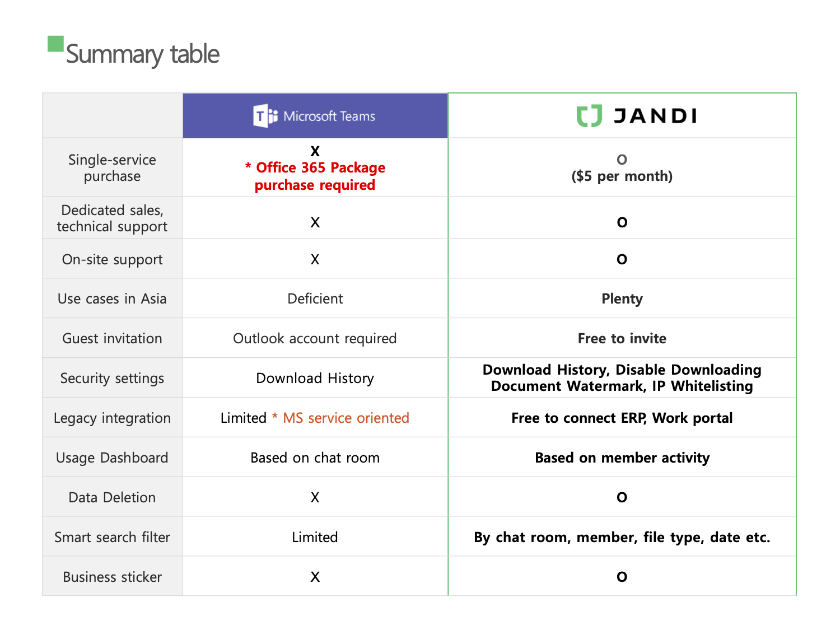840x630 pixels.
Task: Select the Based on member activity cell
Action: point(622,458)
